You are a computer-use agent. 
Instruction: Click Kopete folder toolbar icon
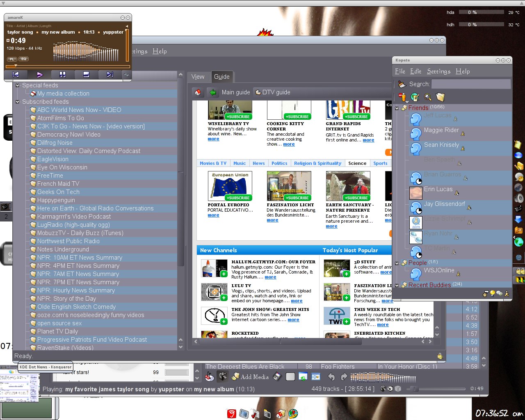(x=440, y=97)
